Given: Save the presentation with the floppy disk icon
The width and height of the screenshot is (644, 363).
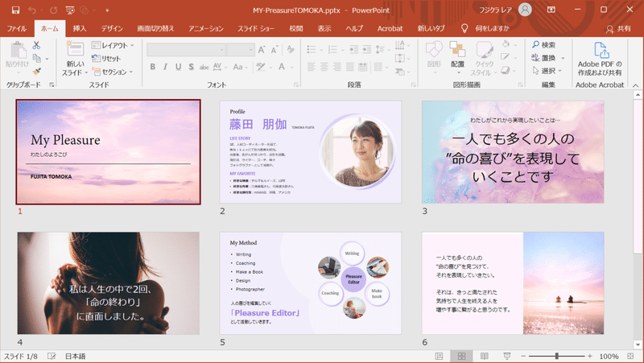Looking at the screenshot, I should [15, 10].
